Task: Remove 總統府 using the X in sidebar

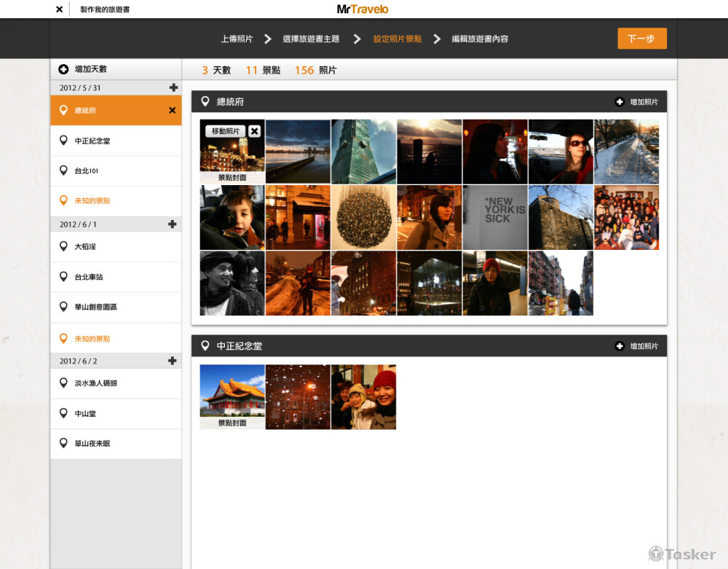Action: (x=173, y=111)
